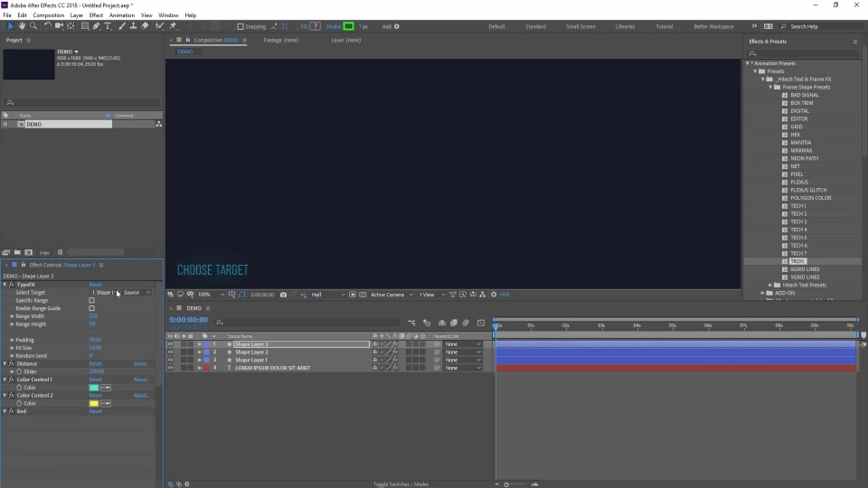Select the Type tool
Screen dimensions: 868x488
pyautogui.click(x=108, y=26)
